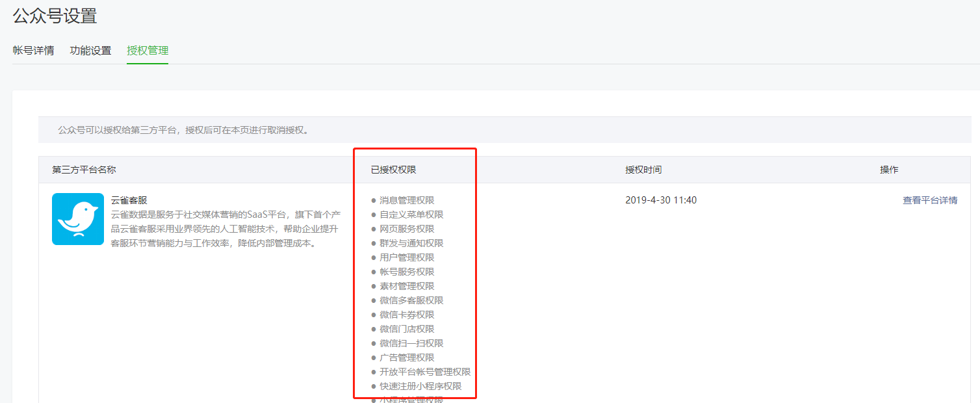
Task: Click the 快速注册小程序权限 list entry
Action: click(x=420, y=386)
